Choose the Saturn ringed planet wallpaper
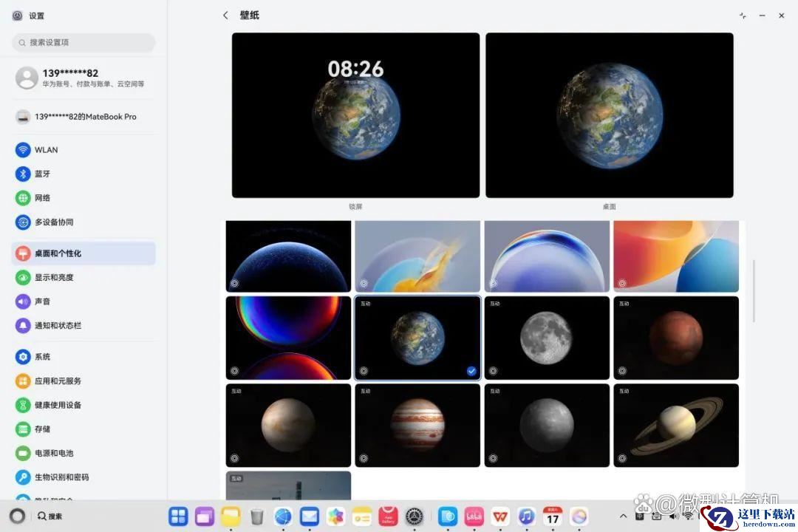Viewport: 798px width, 532px height. tap(676, 426)
